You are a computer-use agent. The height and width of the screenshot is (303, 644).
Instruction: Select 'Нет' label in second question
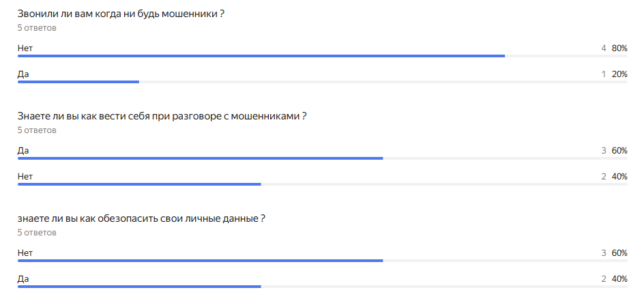(25, 176)
